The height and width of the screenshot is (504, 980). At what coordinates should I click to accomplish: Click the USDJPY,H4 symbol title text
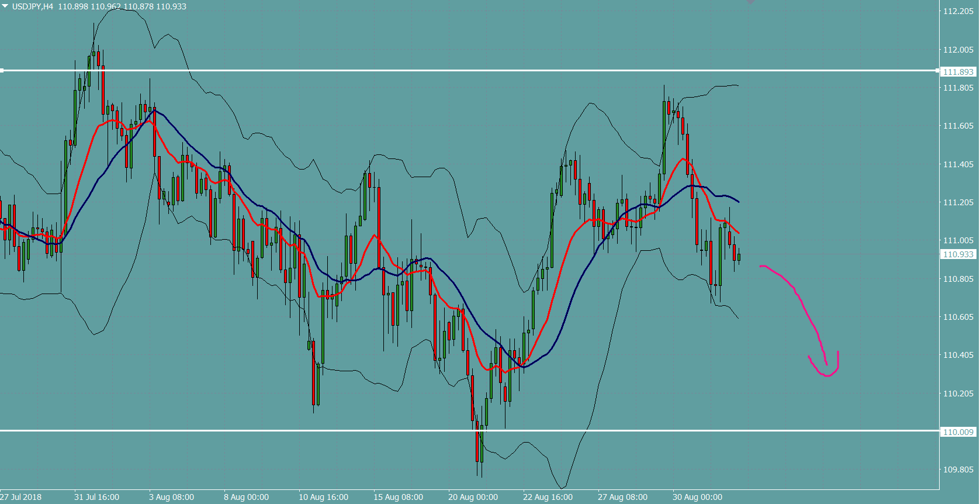point(33,6)
